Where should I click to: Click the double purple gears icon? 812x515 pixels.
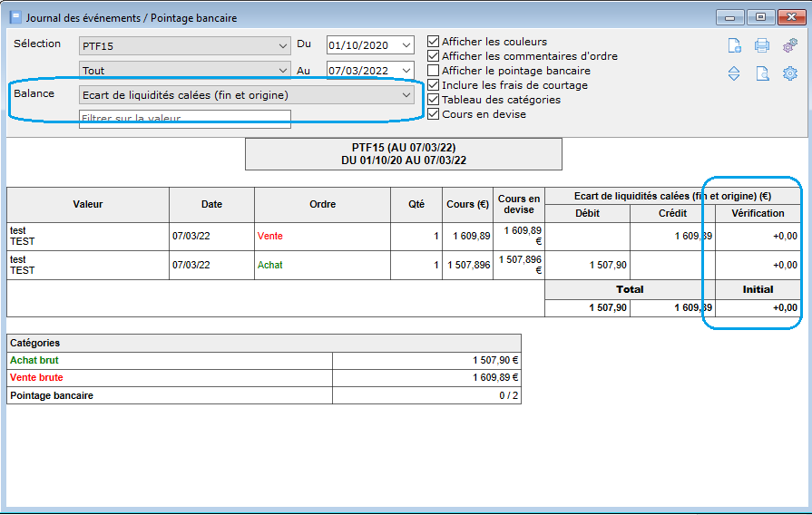coord(789,45)
